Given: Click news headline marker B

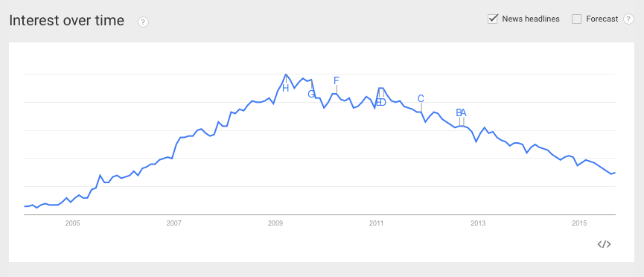Looking at the screenshot, I should (459, 112).
